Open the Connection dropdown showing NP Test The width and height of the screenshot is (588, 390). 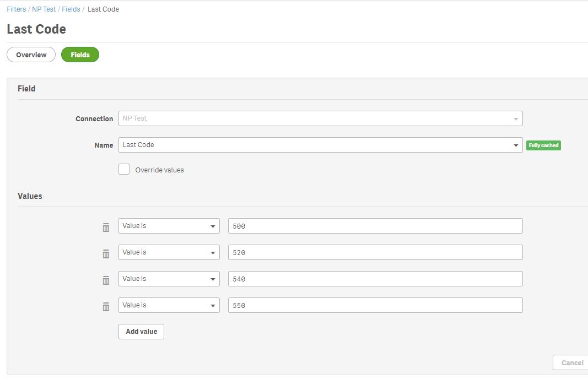click(320, 118)
